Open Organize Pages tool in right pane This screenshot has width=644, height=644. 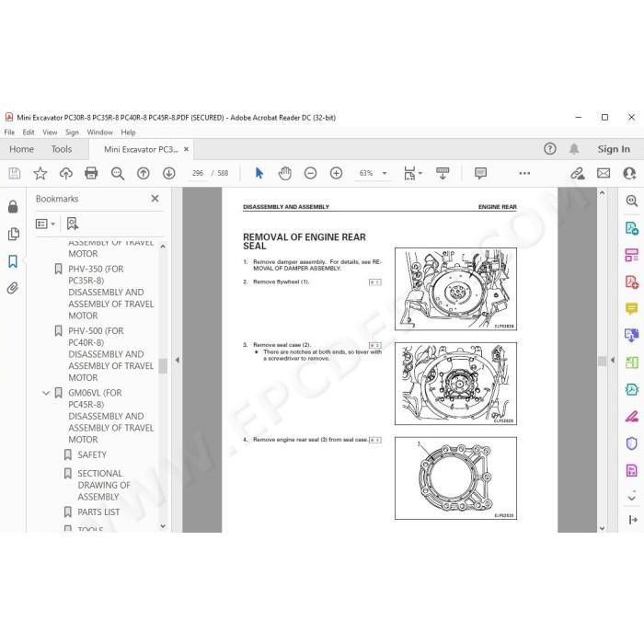click(631, 255)
